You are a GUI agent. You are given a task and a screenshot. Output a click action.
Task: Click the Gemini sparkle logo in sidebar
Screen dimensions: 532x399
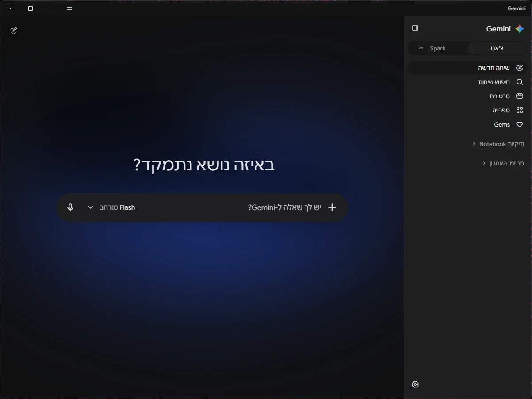(520, 29)
